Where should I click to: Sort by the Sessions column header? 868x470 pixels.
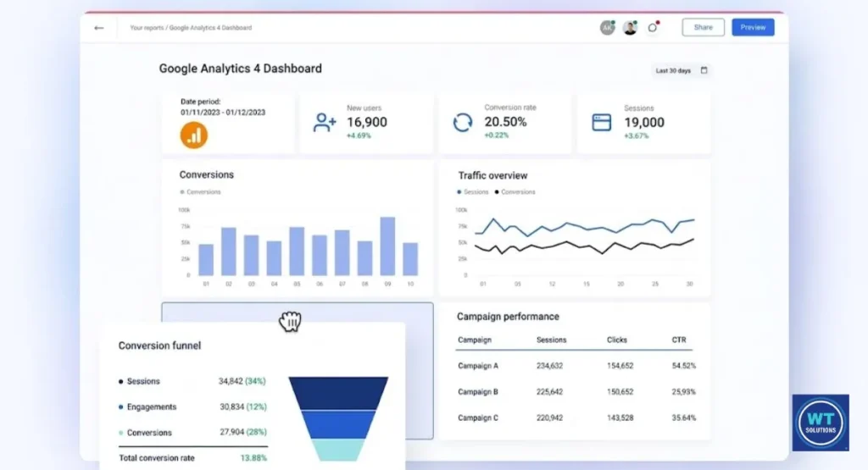[x=551, y=340]
